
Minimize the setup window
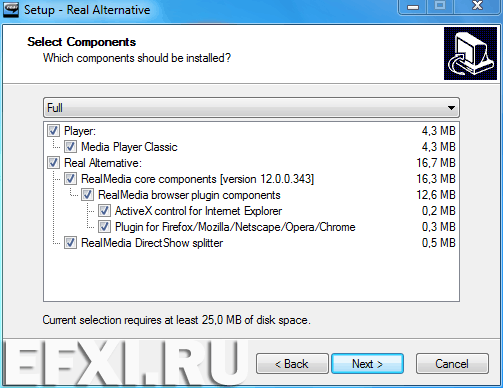413,7
